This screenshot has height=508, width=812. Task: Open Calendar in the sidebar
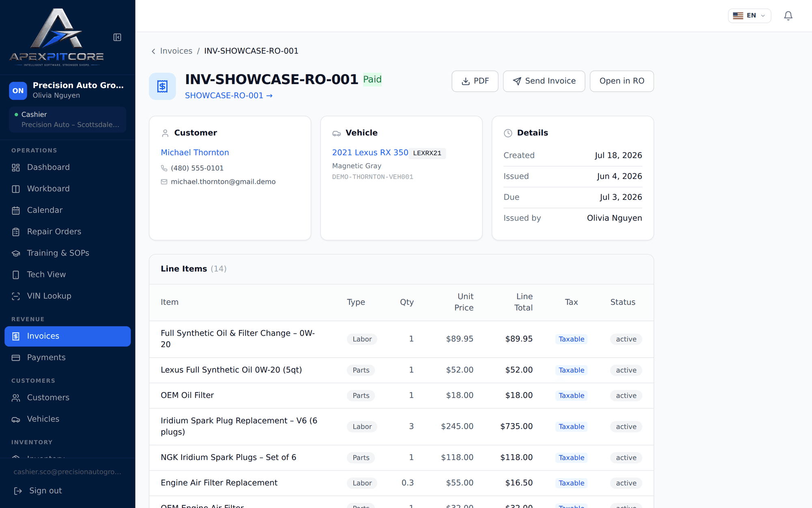(x=68, y=210)
